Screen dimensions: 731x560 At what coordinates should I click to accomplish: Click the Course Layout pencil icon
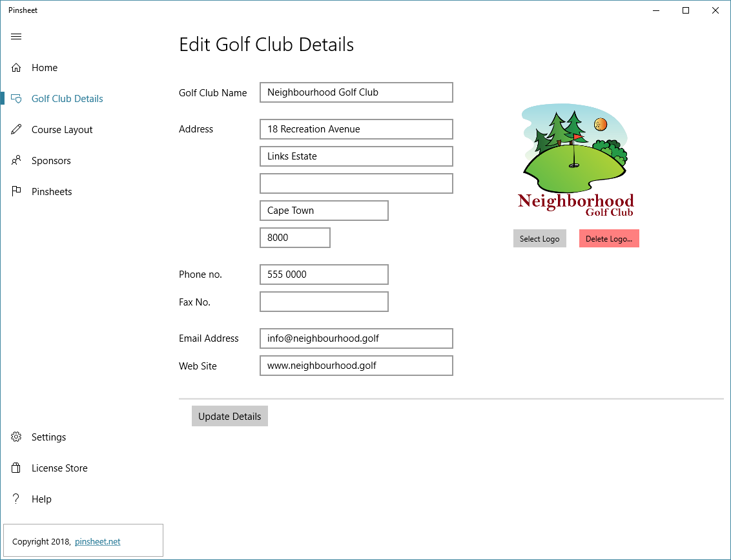coord(16,129)
